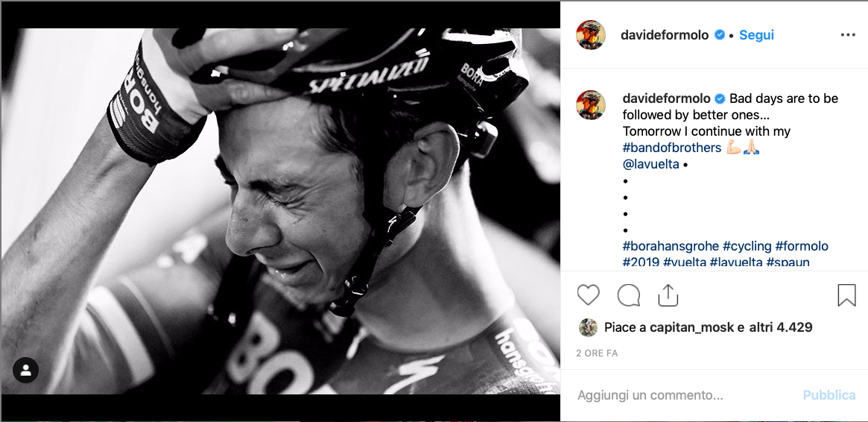The width and height of the screenshot is (868, 422).
Task: Share the post with the share icon
Action: [x=668, y=295]
